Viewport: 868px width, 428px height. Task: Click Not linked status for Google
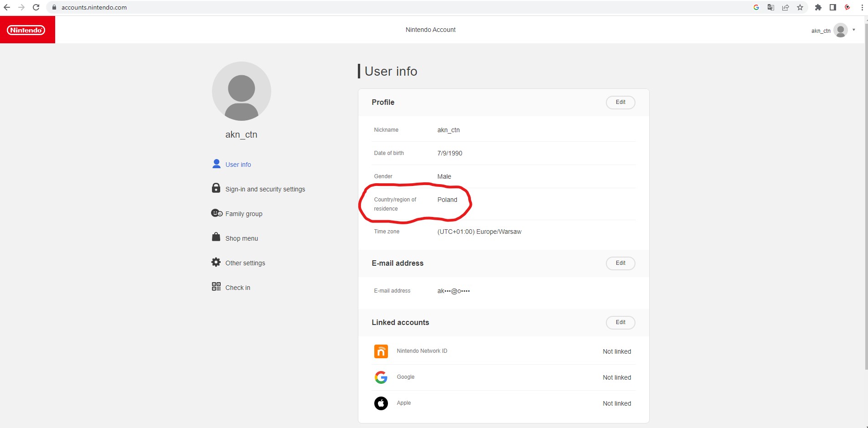(617, 377)
